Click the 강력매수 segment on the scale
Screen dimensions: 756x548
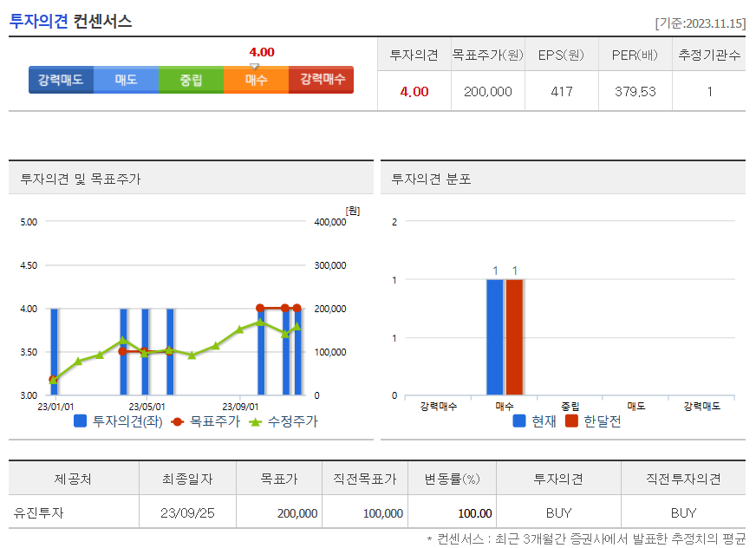pos(321,80)
